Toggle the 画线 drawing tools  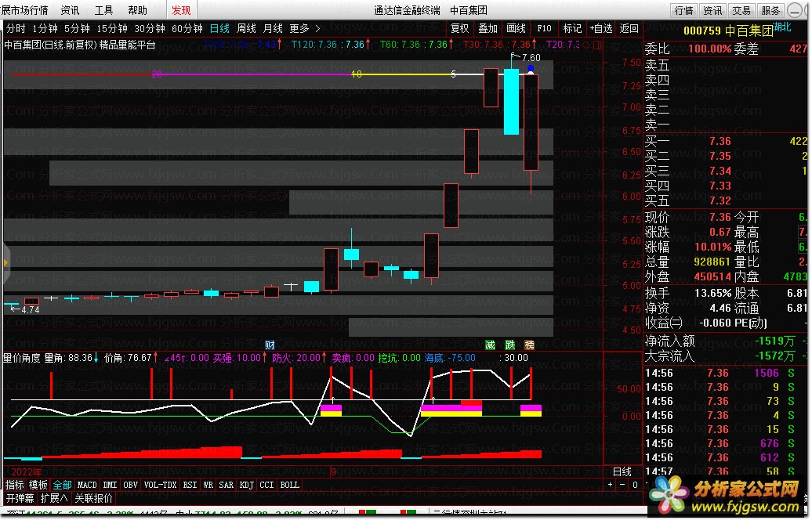(x=516, y=28)
